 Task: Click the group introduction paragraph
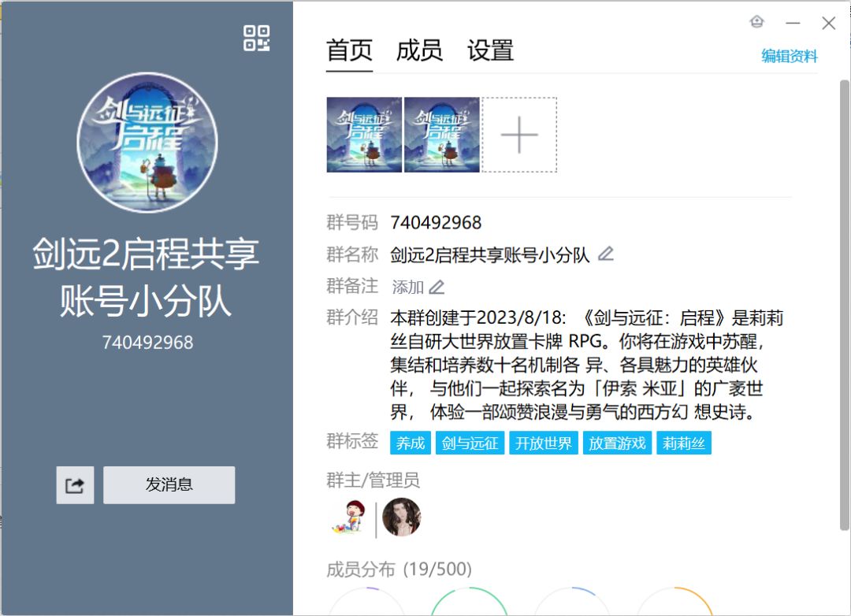pyautogui.click(x=586, y=364)
